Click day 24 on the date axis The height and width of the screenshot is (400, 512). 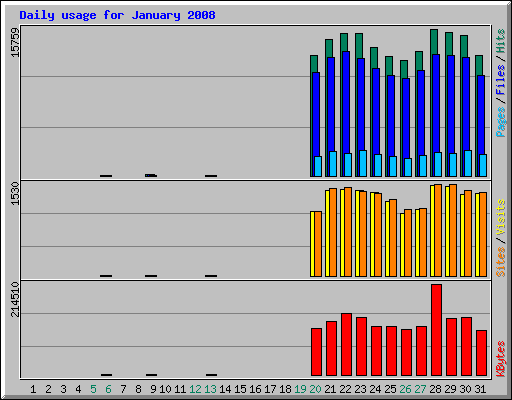pyautogui.click(x=375, y=389)
